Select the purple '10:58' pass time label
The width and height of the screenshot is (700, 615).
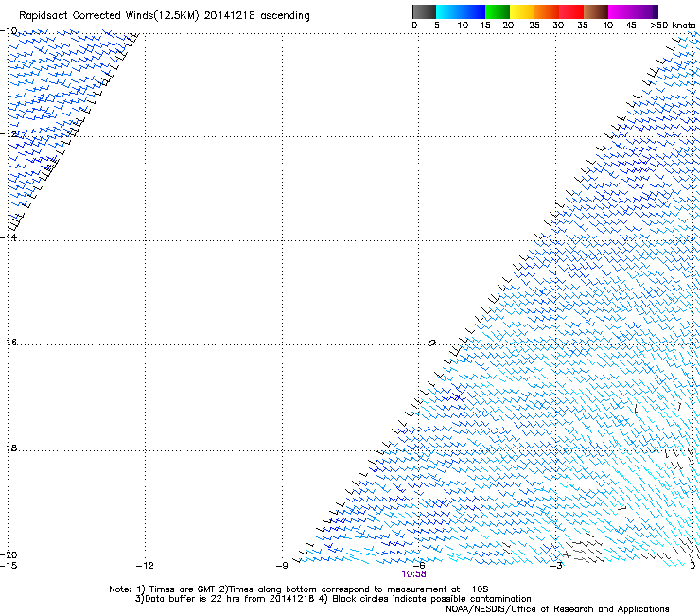click(413, 574)
